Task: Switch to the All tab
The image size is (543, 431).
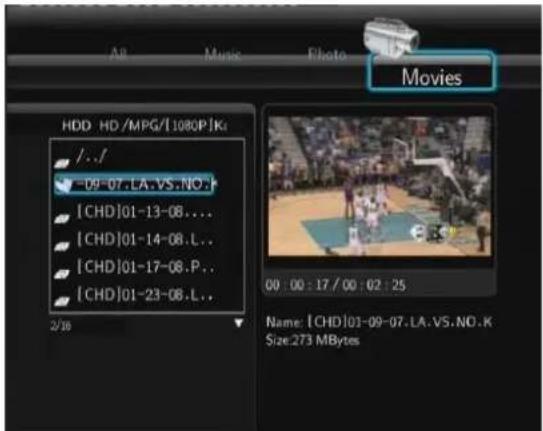Action: (x=118, y=54)
